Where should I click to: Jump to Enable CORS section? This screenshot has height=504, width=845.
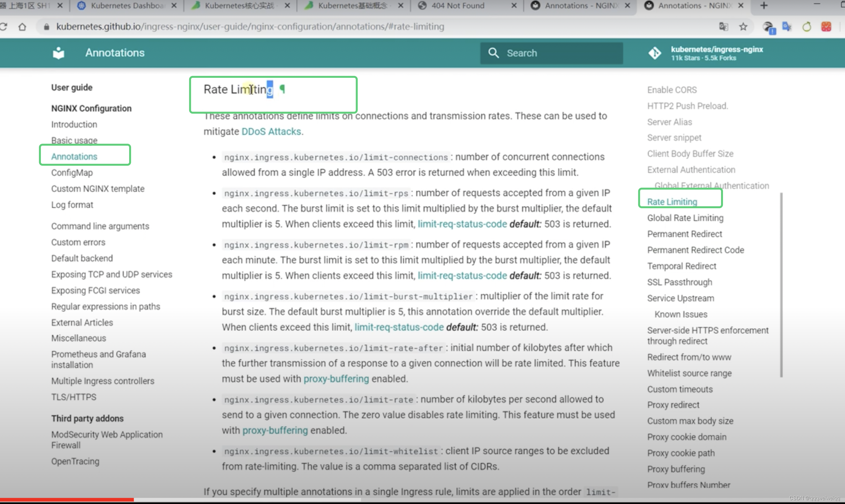pyautogui.click(x=672, y=90)
